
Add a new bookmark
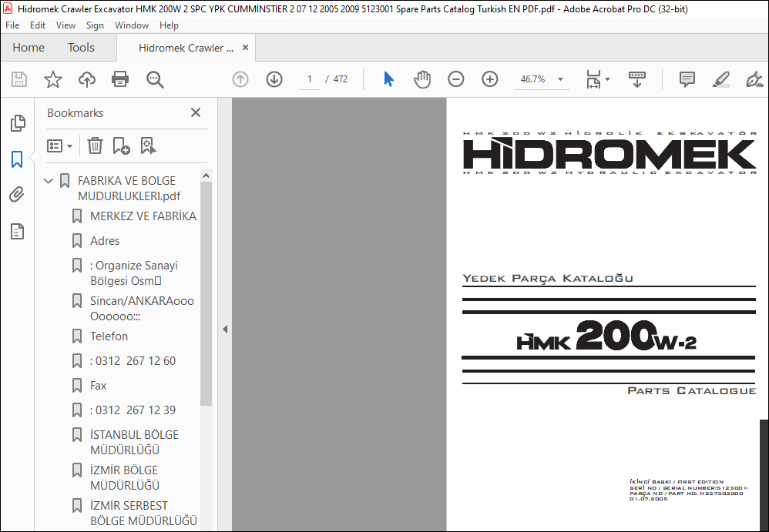pos(121,146)
